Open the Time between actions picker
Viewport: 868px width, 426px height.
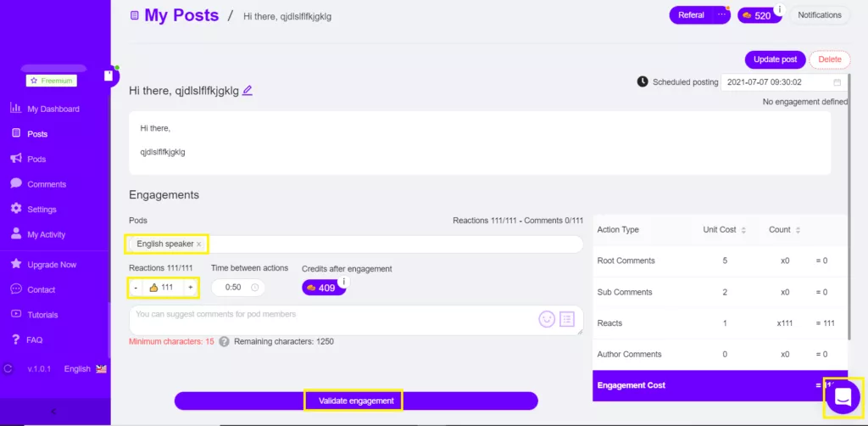coord(238,288)
